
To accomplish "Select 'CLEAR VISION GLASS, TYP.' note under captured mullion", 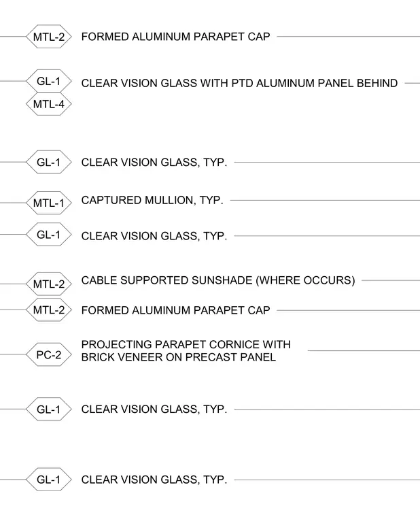I will (x=154, y=236).
